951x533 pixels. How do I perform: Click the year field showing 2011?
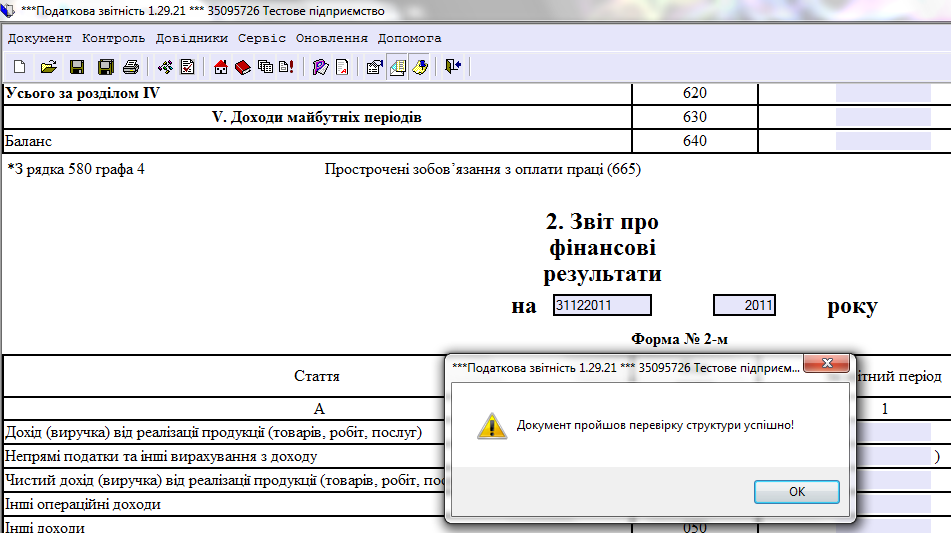[x=744, y=306]
